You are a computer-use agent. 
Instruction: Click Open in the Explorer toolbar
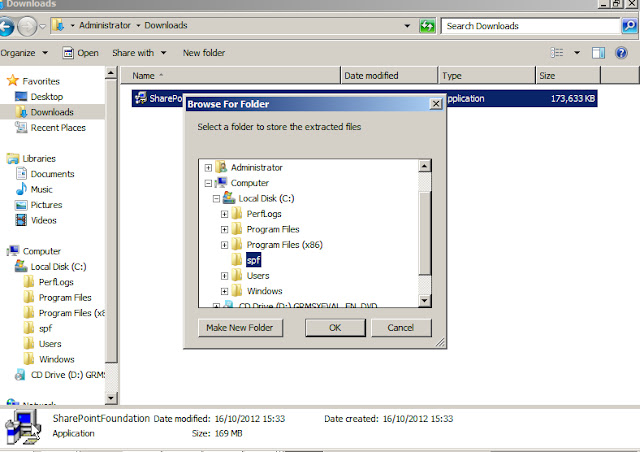pyautogui.click(x=80, y=53)
